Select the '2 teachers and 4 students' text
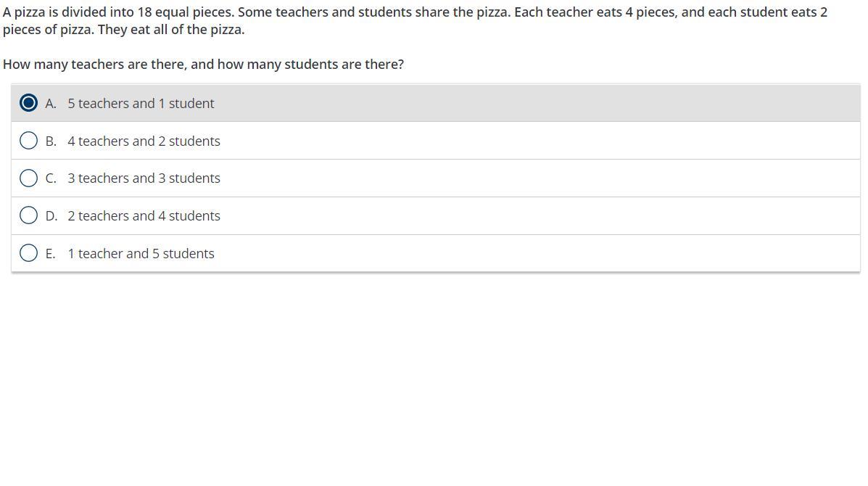 click(144, 216)
